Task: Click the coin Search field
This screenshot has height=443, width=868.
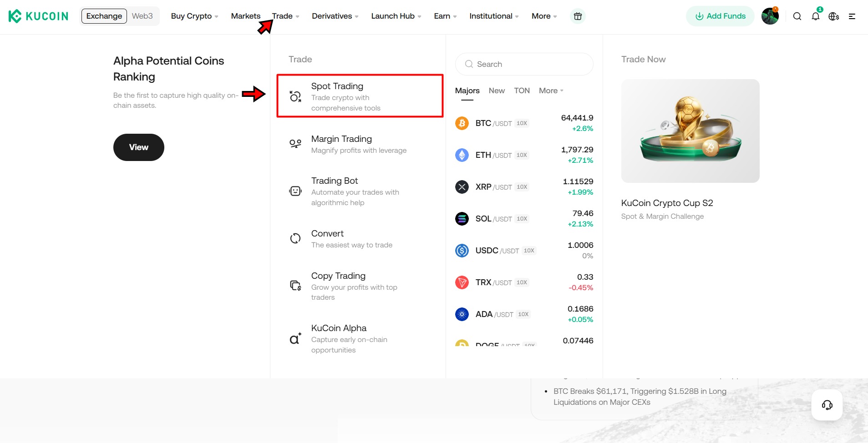Action: (x=524, y=64)
